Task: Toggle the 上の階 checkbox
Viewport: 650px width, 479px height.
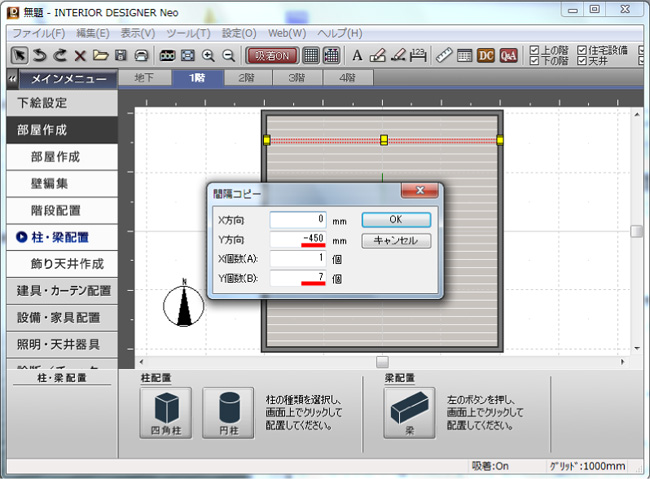Action: point(534,49)
